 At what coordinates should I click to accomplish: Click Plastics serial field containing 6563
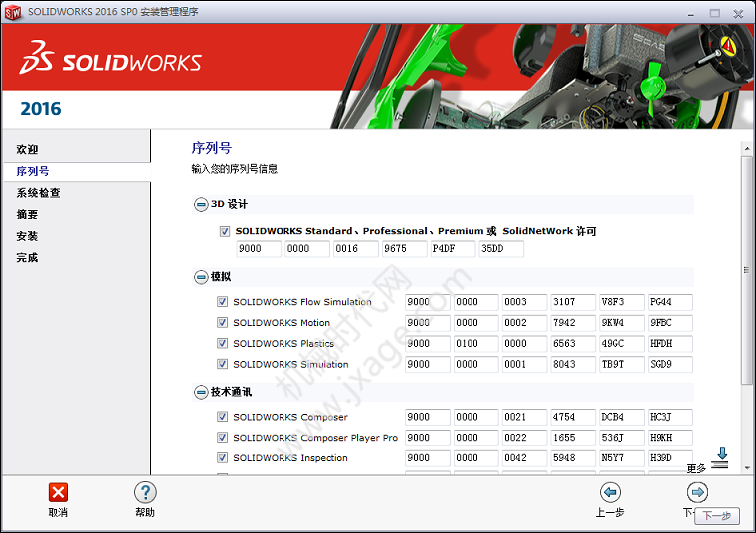point(573,344)
